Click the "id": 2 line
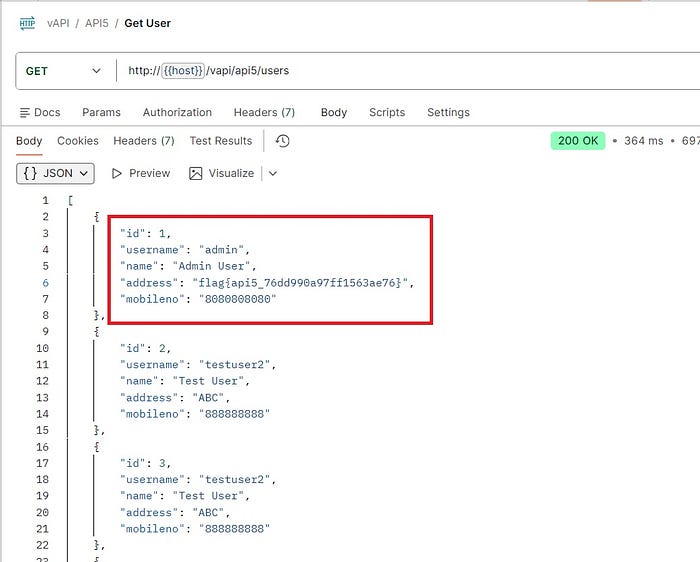700x562 pixels. (144, 348)
